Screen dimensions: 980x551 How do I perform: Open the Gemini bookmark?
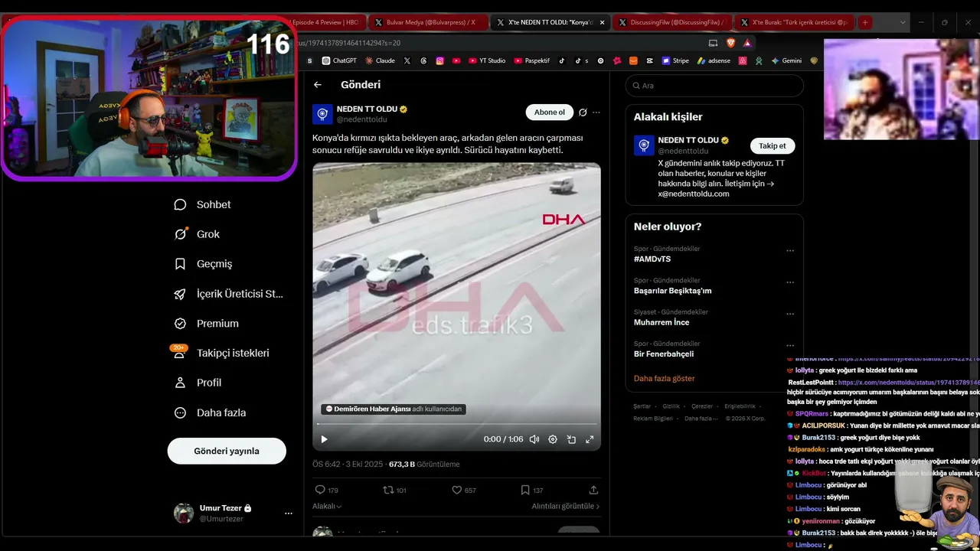(786, 60)
